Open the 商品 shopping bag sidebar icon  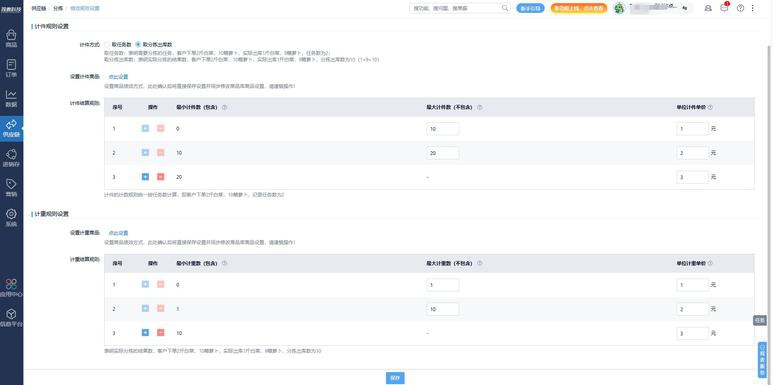pyautogui.click(x=11, y=38)
